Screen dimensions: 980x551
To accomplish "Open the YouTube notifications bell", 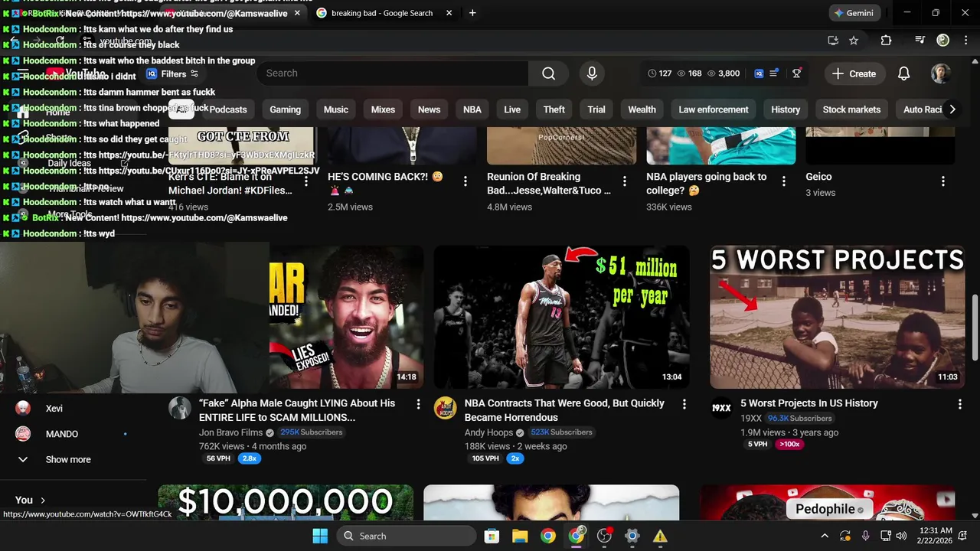I will click(903, 73).
